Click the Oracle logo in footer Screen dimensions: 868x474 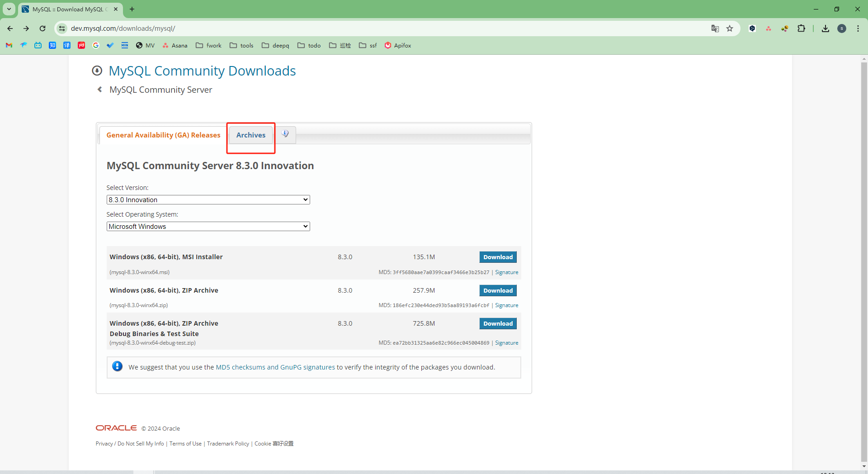[116, 428]
